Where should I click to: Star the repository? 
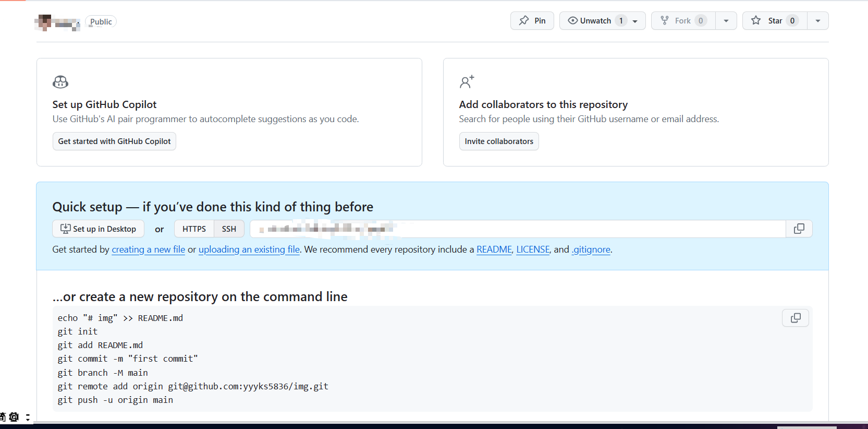point(775,21)
